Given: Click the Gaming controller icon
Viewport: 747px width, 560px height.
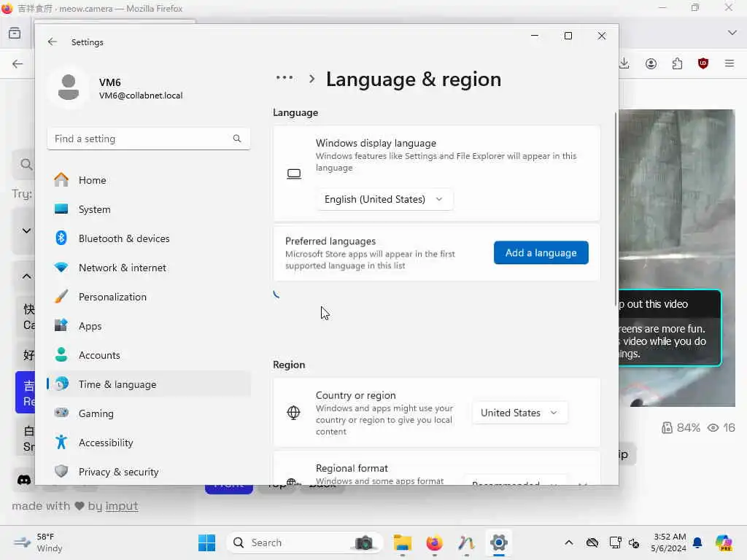Looking at the screenshot, I should click(x=61, y=413).
